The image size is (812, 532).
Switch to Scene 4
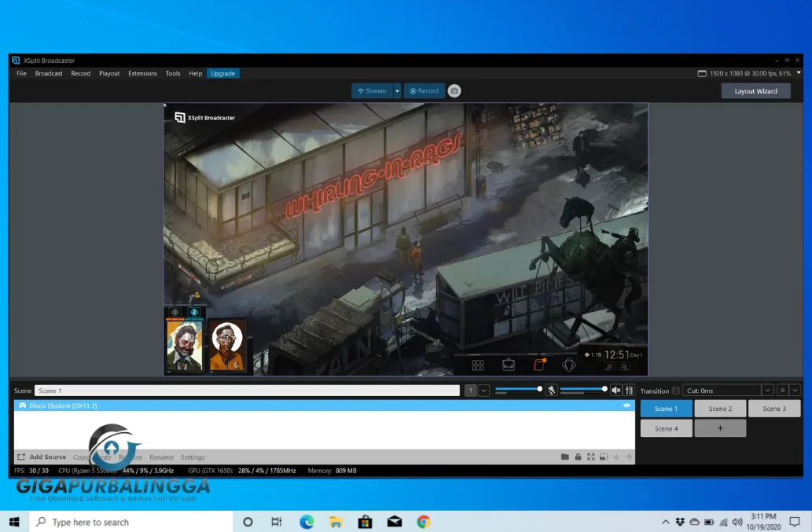coord(666,428)
